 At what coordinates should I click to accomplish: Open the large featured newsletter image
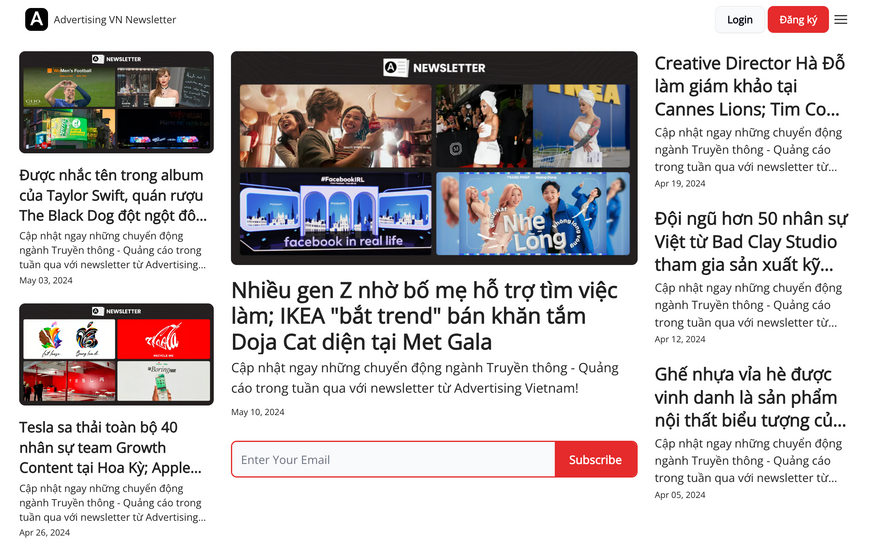434,158
